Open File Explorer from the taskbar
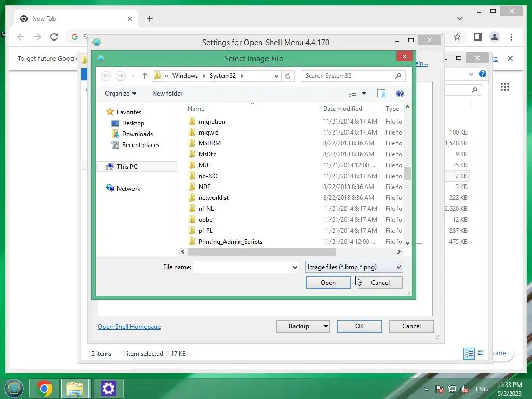 point(75,389)
